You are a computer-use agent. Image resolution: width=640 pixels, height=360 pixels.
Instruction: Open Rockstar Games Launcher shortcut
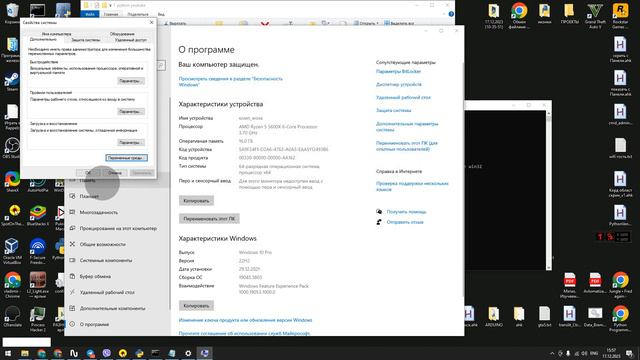620,16
